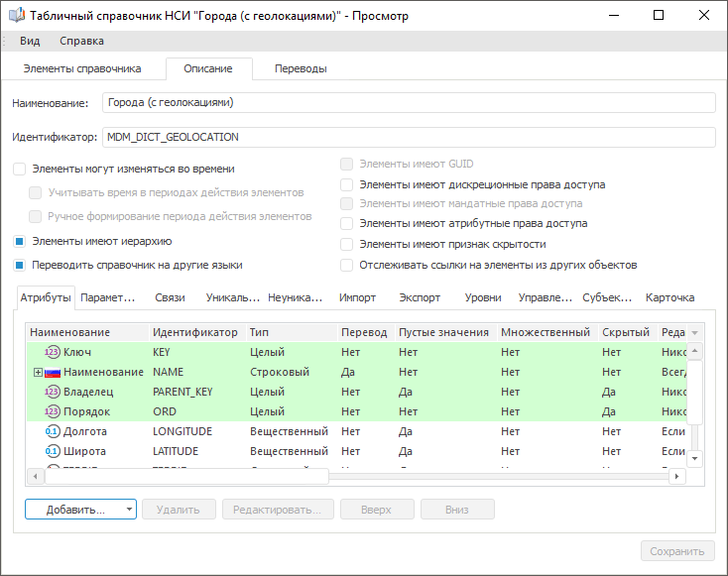Enable "Элементы могут изменяться во времени" checkbox
This screenshot has height=576, width=728.
[20, 170]
